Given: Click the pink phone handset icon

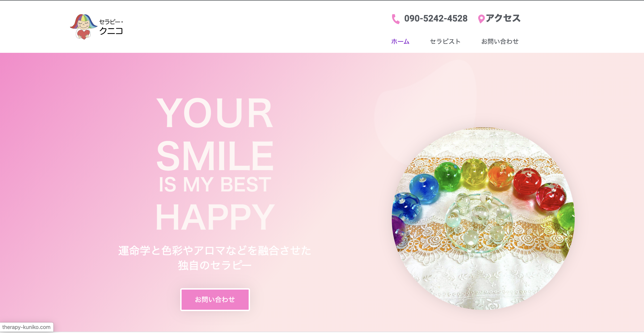Looking at the screenshot, I should pos(396,19).
